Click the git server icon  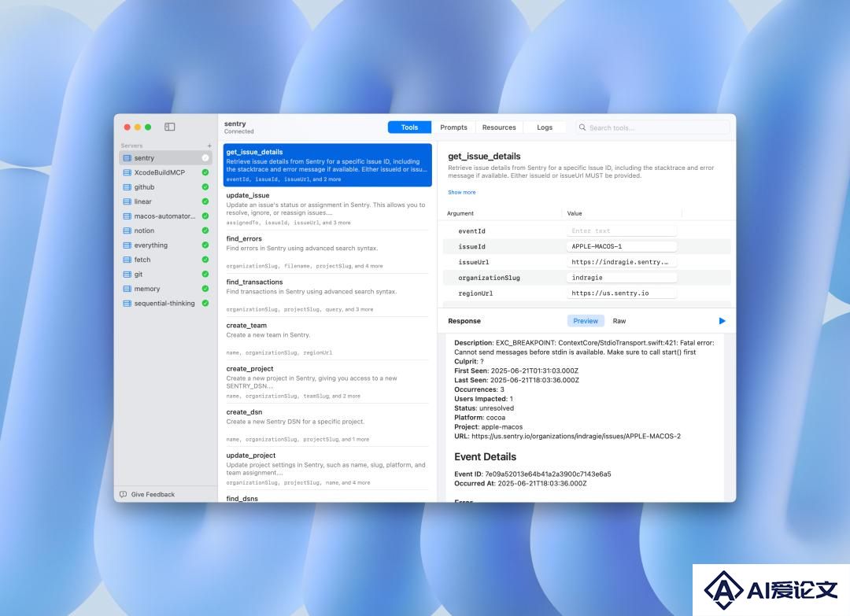(128, 275)
